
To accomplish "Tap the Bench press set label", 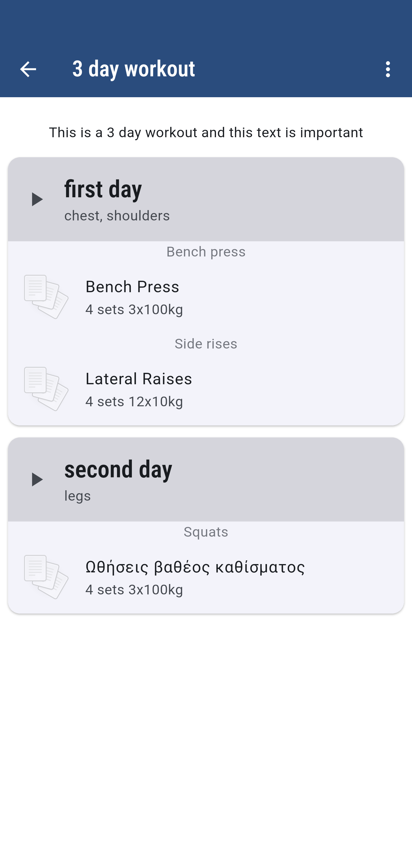I will click(206, 252).
